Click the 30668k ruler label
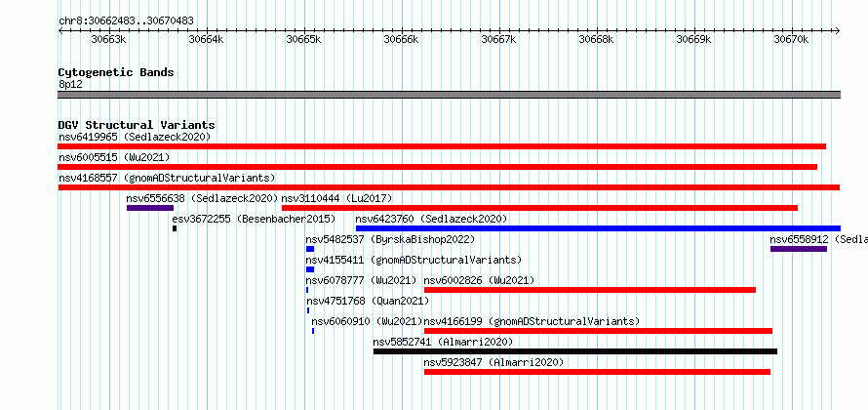The width and height of the screenshot is (868, 410). coord(597,39)
